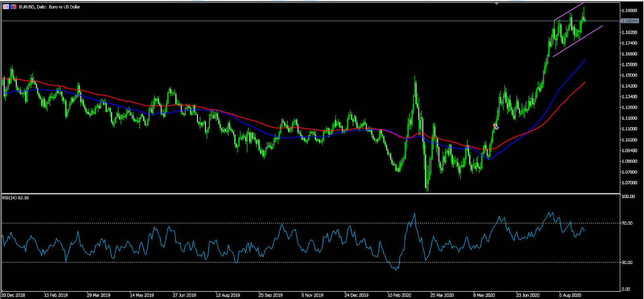Viewport: 644px width, 299px height.
Task: Click the RSI(14) 62.18 indicator label
Action: (x=16, y=198)
